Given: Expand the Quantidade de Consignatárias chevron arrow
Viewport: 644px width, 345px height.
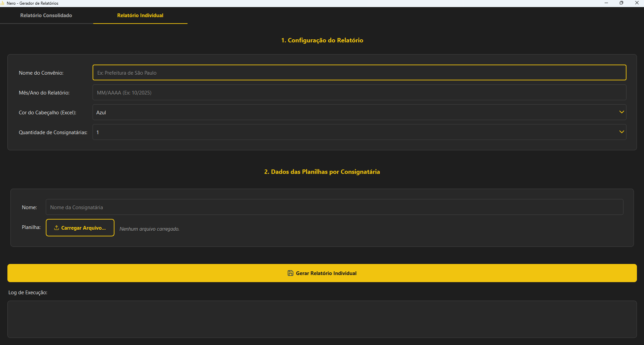Looking at the screenshot, I should pos(621,132).
